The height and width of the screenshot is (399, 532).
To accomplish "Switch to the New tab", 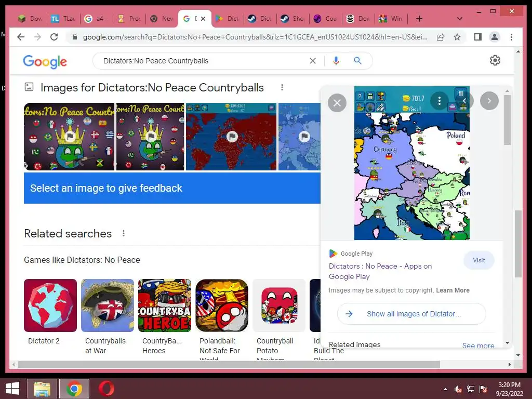I will coord(163,19).
